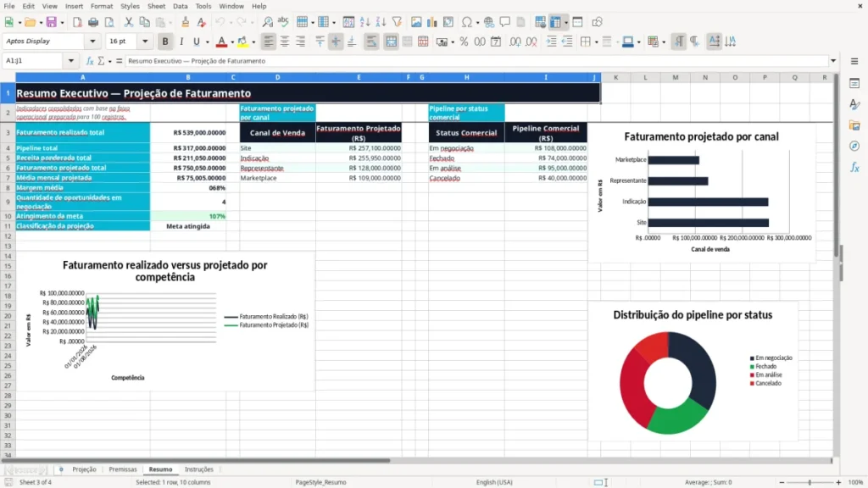
Task: Toggle Center Horizontally alignment
Action: click(x=285, y=42)
